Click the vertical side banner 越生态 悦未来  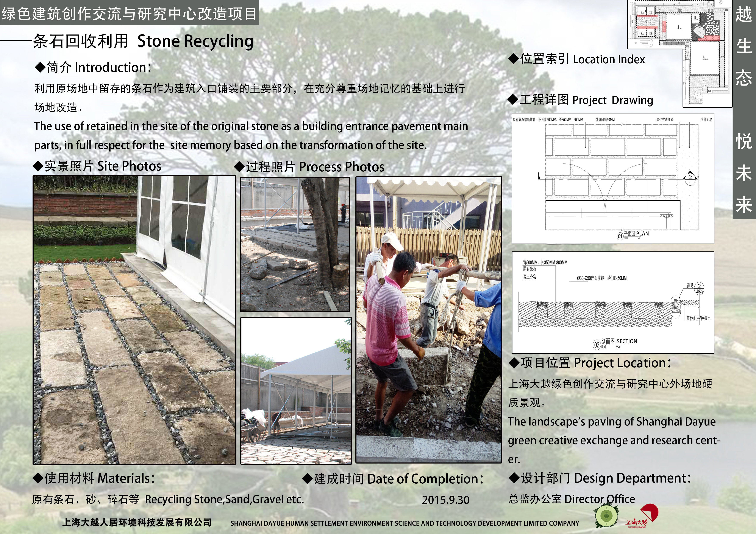744,109
